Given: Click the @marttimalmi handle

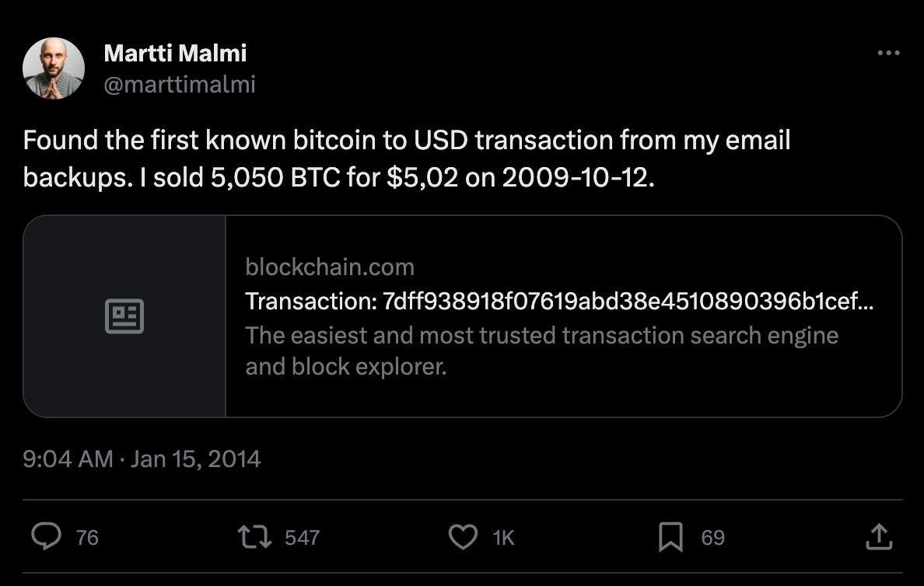Looking at the screenshot, I should click(180, 84).
